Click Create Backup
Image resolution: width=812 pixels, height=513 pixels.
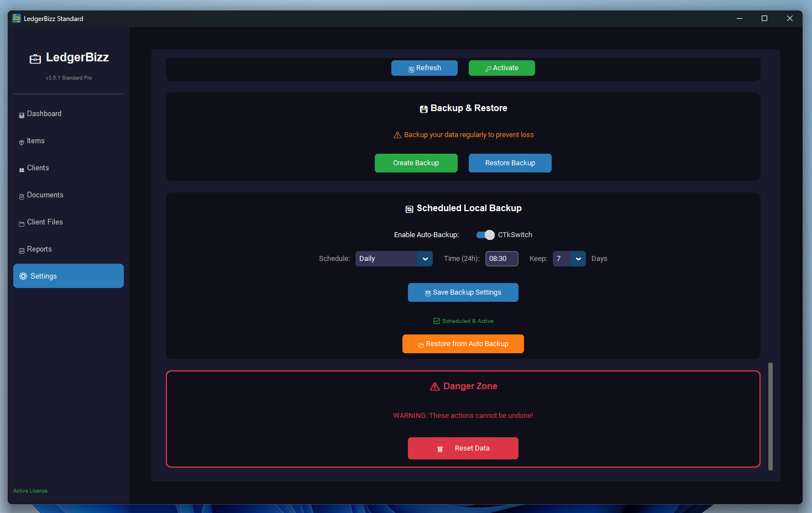[x=416, y=163]
